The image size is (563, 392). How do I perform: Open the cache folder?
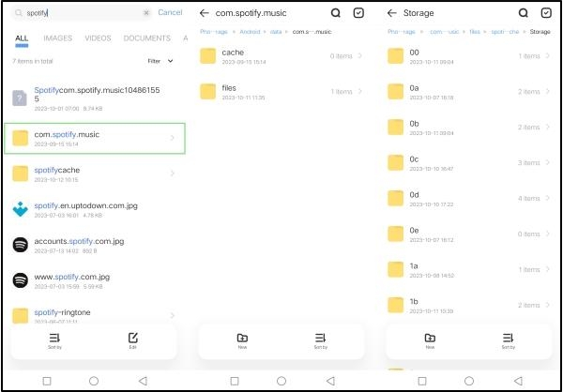281,56
